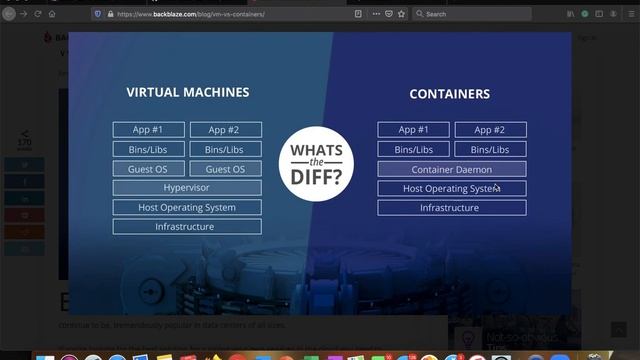
Task: Click the share arrow icon above 170
Action: 24,133
